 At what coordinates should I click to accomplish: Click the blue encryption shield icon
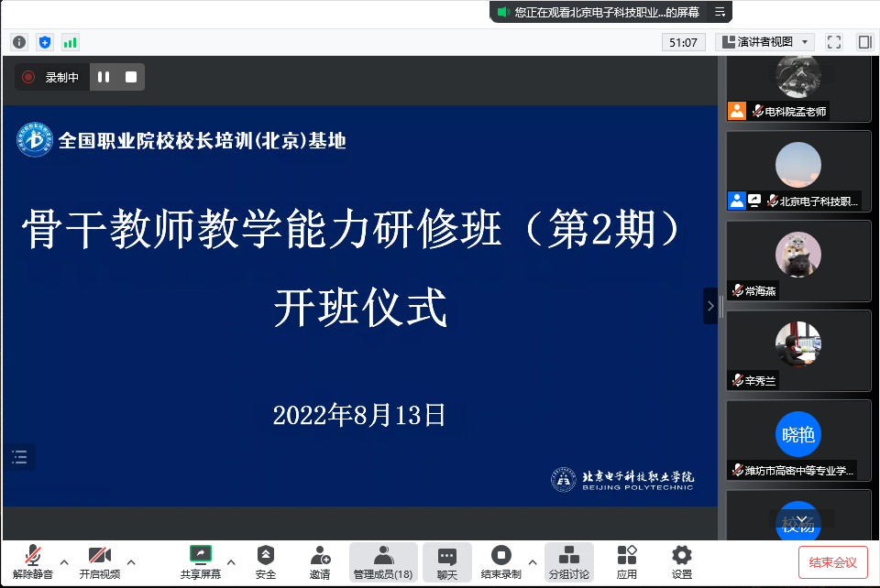point(45,42)
